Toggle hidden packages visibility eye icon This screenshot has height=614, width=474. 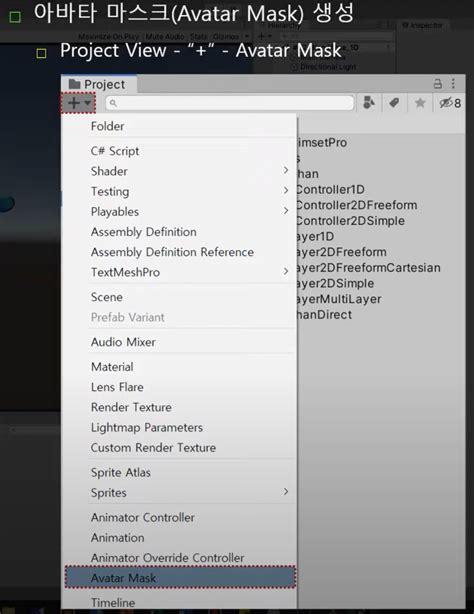click(x=450, y=103)
